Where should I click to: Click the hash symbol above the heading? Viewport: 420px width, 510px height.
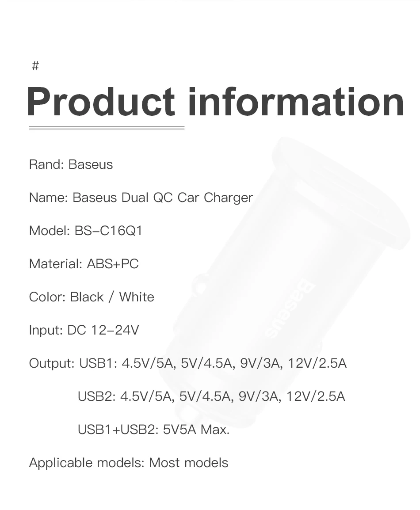pyautogui.click(x=35, y=66)
